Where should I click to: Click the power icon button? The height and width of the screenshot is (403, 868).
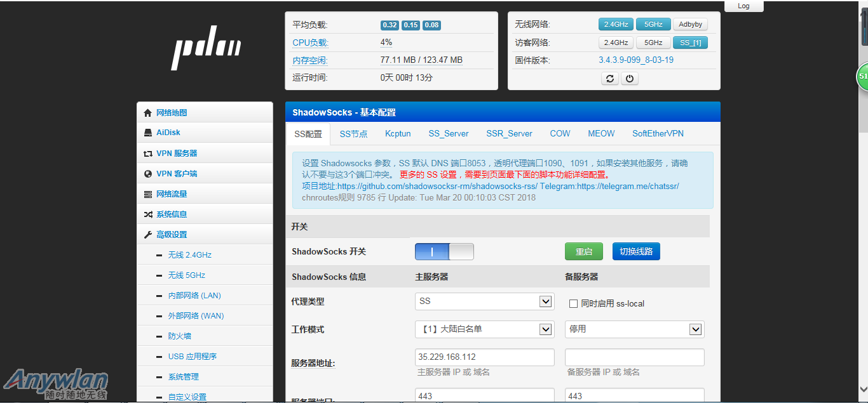[x=629, y=79]
